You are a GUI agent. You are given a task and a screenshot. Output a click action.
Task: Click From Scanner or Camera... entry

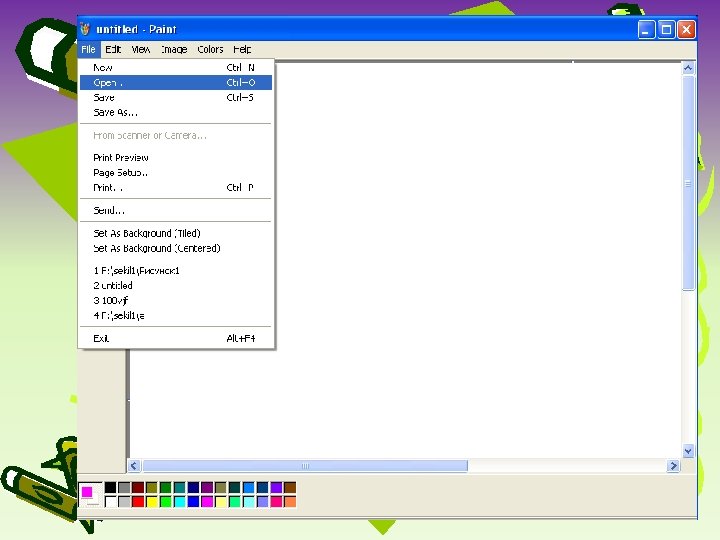click(176, 135)
